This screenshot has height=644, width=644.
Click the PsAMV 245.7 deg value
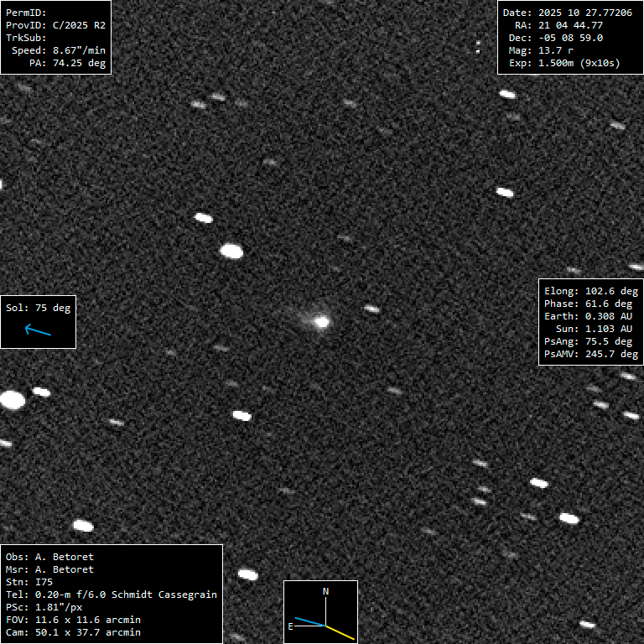(x=591, y=354)
